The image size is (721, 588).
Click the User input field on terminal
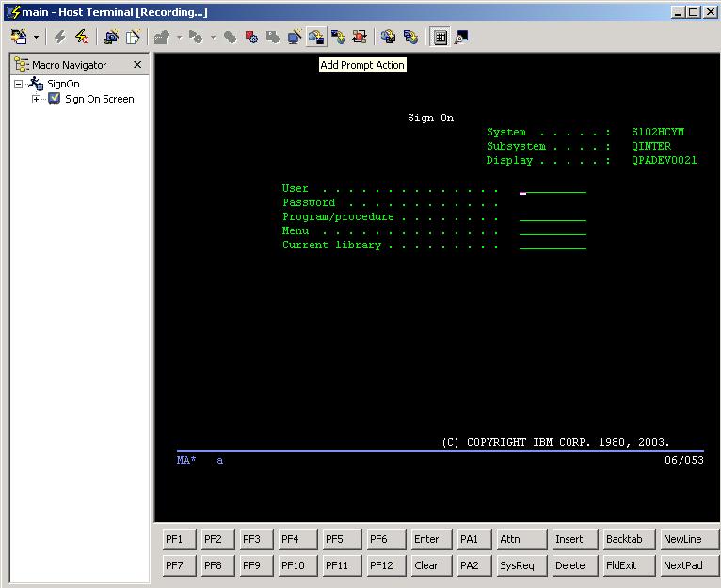(x=553, y=188)
